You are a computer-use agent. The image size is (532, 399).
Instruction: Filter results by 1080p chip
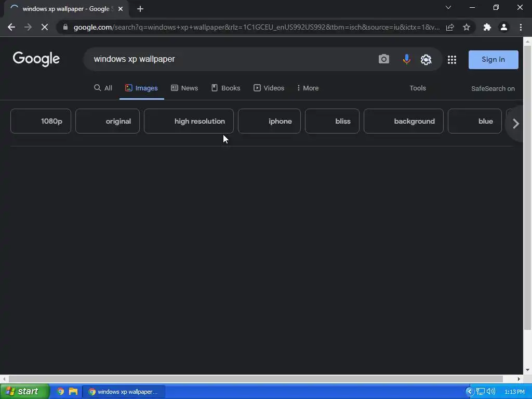coord(41,121)
